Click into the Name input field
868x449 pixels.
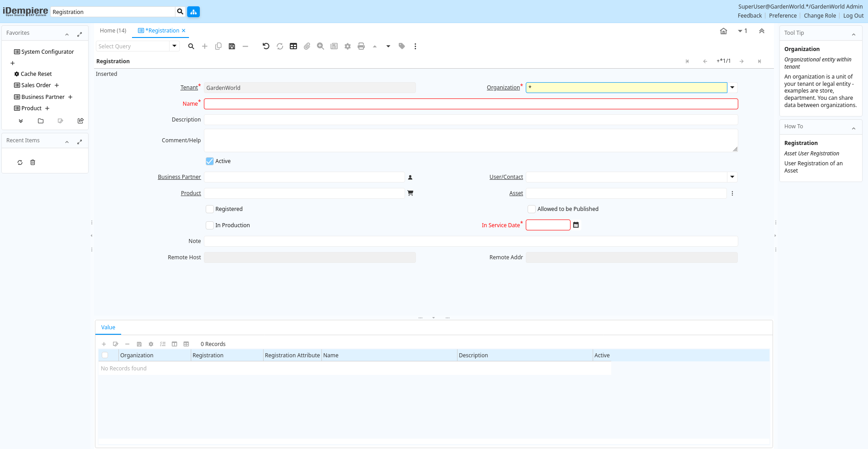pos(471,104)
